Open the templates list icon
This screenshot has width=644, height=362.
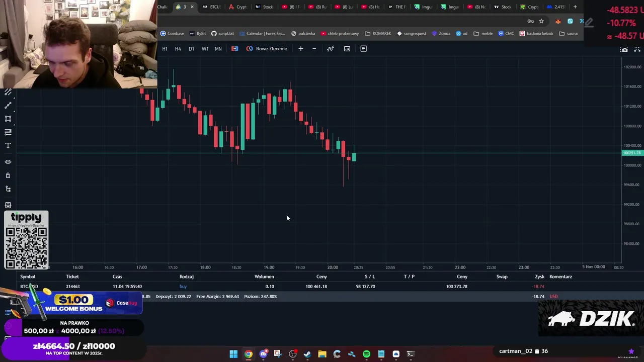click(363, 49)
